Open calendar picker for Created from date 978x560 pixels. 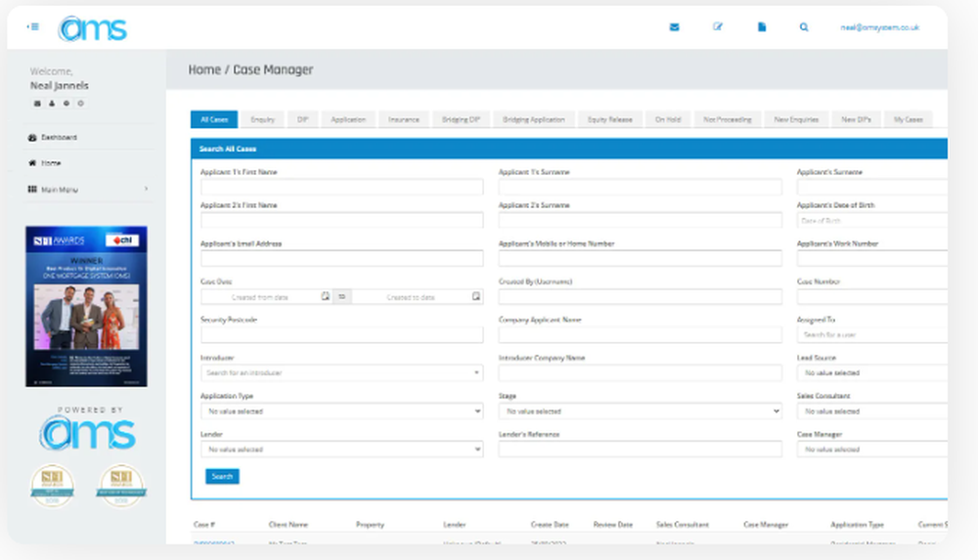[x=325, y=296]
